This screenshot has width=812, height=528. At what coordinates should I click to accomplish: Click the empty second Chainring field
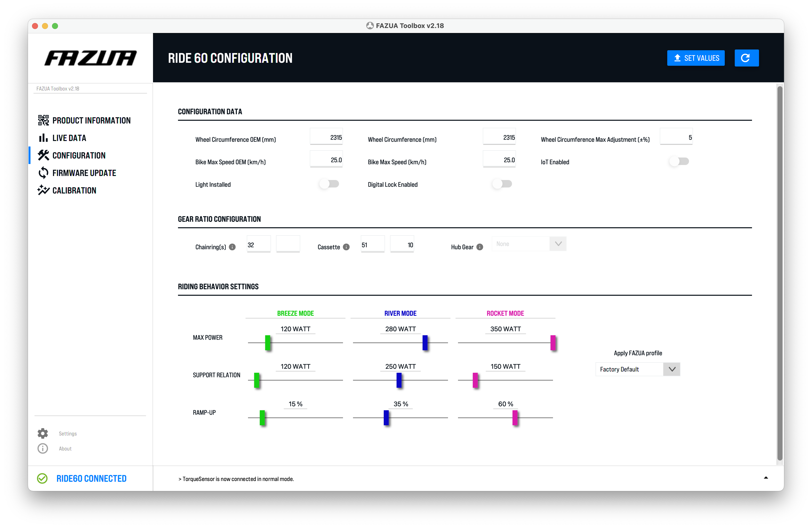click(288, 244)
